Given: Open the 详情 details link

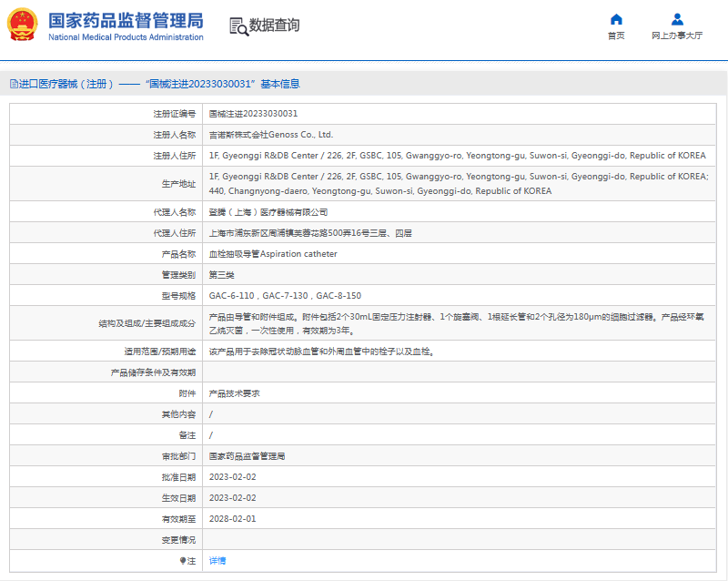Looking at the screenshot, I should click(x=217, y=561).
